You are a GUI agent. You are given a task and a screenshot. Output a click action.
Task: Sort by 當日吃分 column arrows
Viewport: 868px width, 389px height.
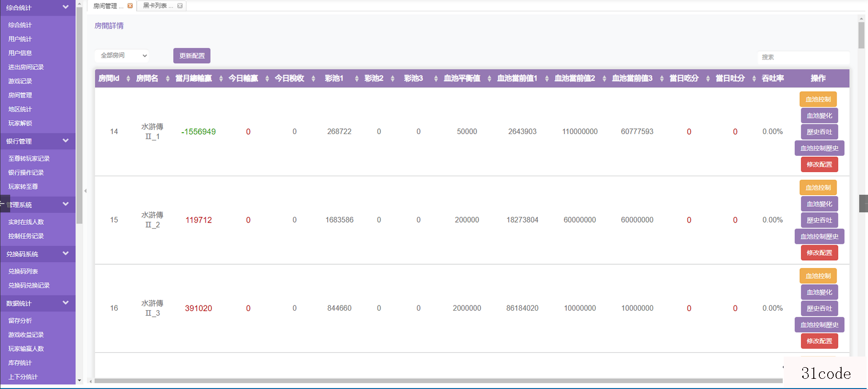point(708,78)
